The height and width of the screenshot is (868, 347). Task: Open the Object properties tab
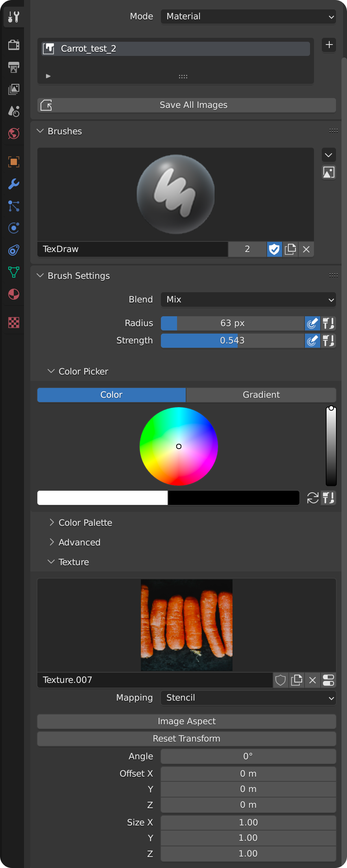[14, 162]
